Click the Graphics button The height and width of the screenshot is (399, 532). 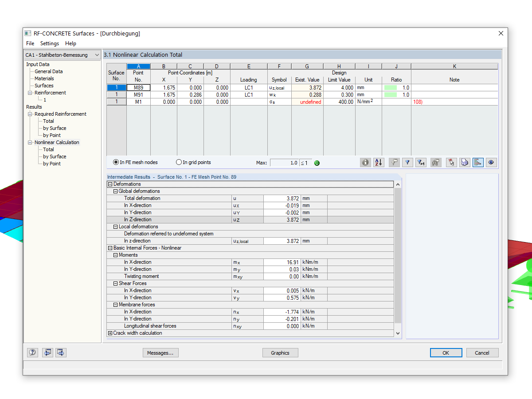click(x=280, y=353)
